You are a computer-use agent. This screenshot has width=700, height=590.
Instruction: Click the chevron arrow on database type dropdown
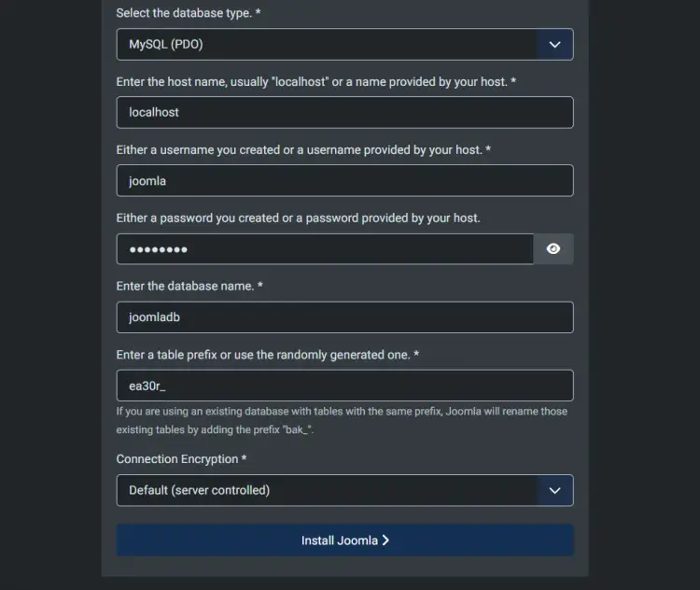(x=554, y=44)
